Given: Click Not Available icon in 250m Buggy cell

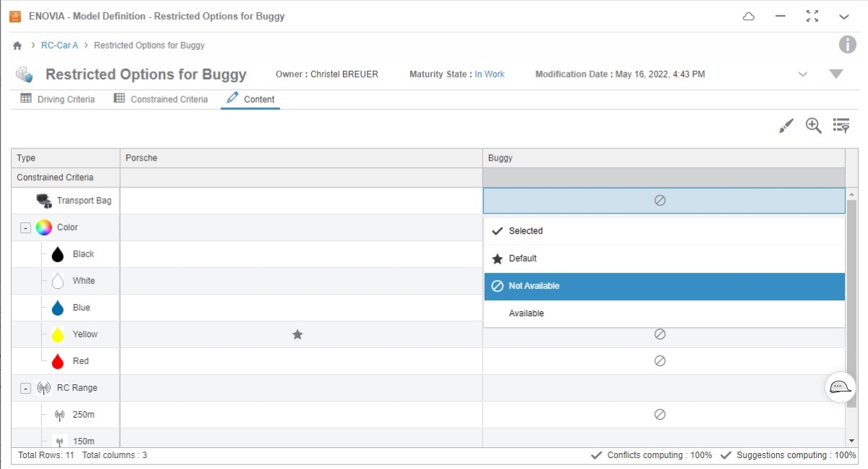Looking at the screenshot, I should coord(660,415).
